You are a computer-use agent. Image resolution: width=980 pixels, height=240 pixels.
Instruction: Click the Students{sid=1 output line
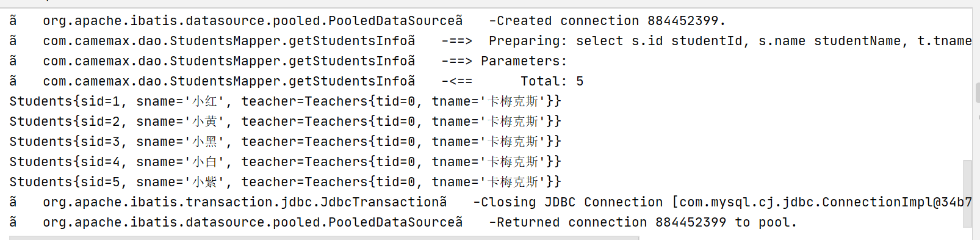point(285,101)
